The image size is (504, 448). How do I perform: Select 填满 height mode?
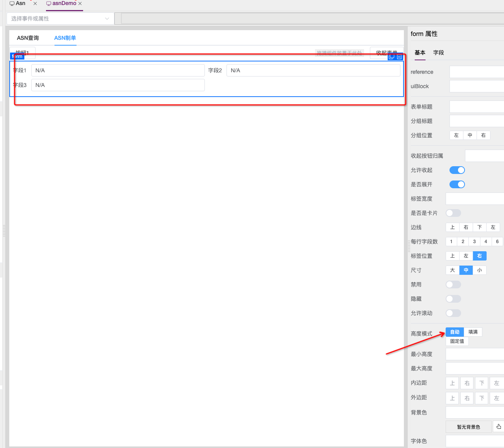[x=473, y=332]
